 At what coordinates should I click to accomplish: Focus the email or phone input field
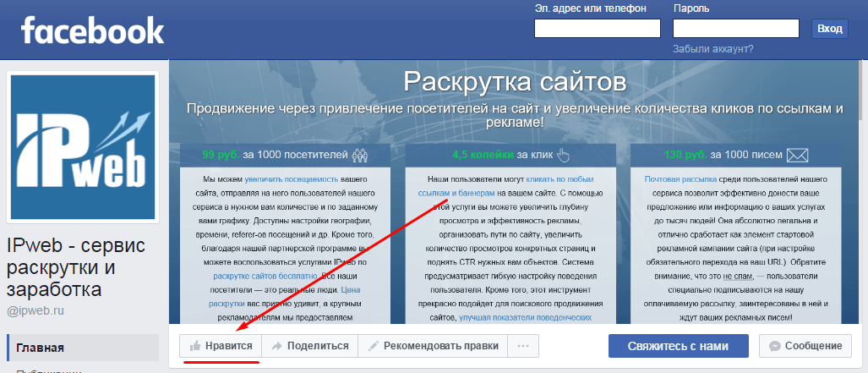[598, 29]
